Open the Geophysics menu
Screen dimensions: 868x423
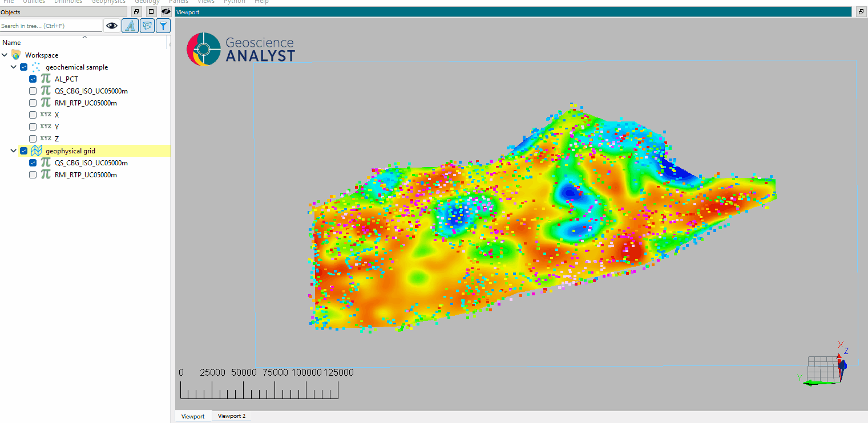pos(108,2)
